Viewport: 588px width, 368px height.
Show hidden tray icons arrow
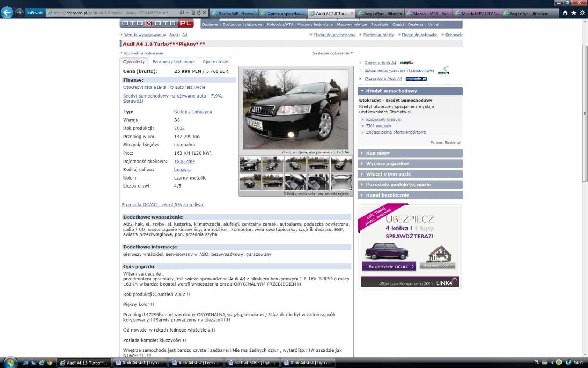pos(552,362)
